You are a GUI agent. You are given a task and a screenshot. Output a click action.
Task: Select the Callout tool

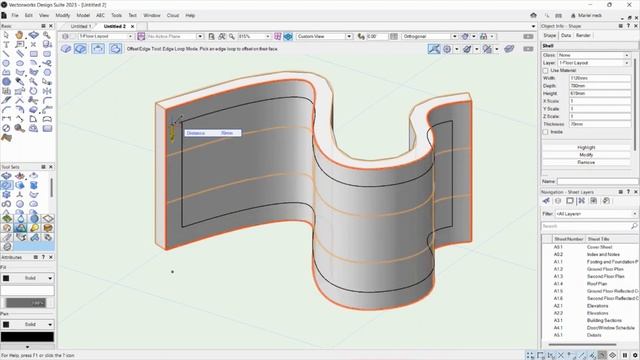(20, 44)
